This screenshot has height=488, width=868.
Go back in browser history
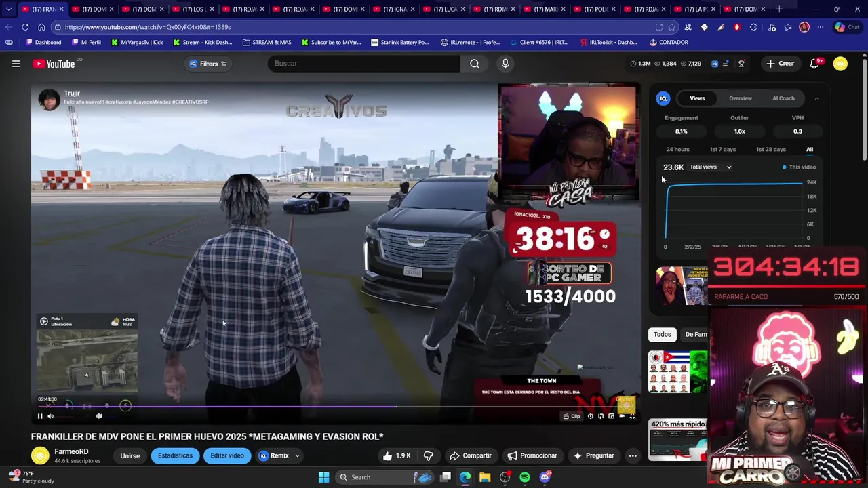[9, 27]
